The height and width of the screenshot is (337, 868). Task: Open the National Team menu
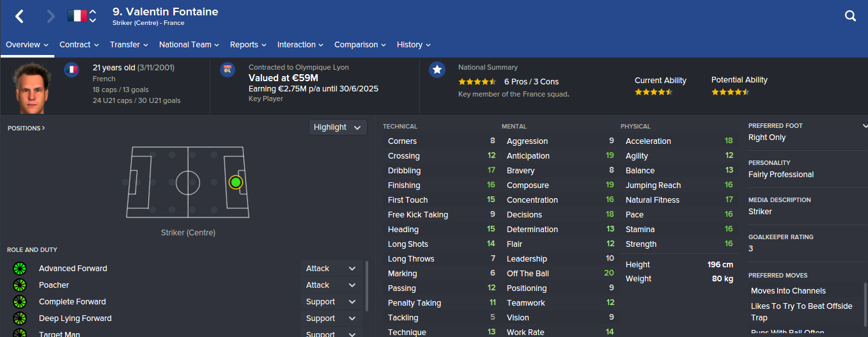(189, 45)
